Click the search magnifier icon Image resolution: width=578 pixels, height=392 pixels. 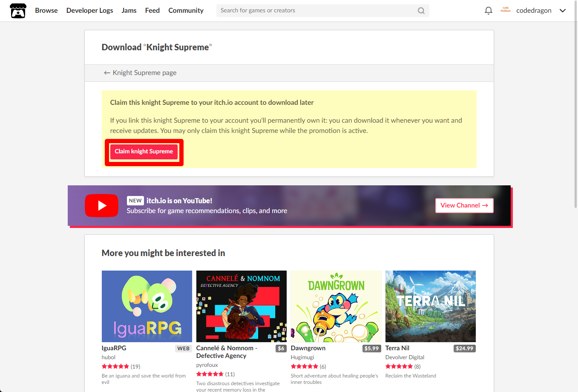click(421, 11)
